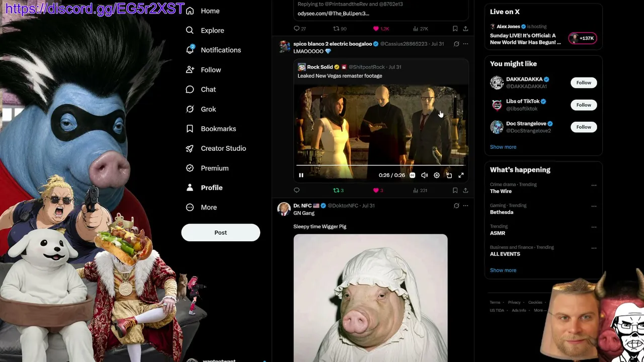Go to the Profile page
Screen dimensions: 644x362
click(212, 188)
